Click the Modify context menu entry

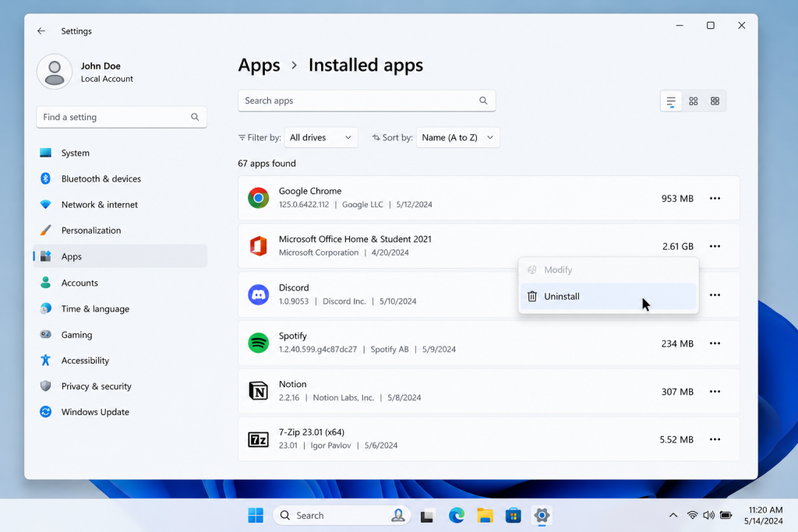(x=609, y=270)
